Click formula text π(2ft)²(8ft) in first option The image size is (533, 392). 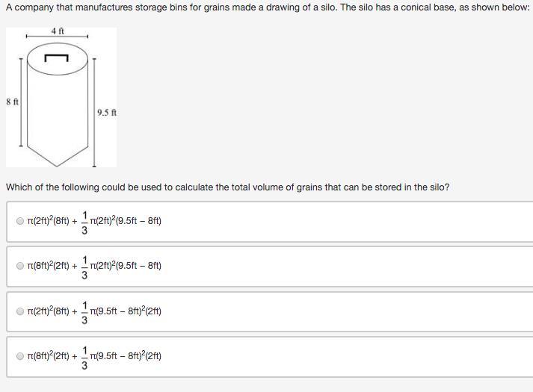click(49, 221)
